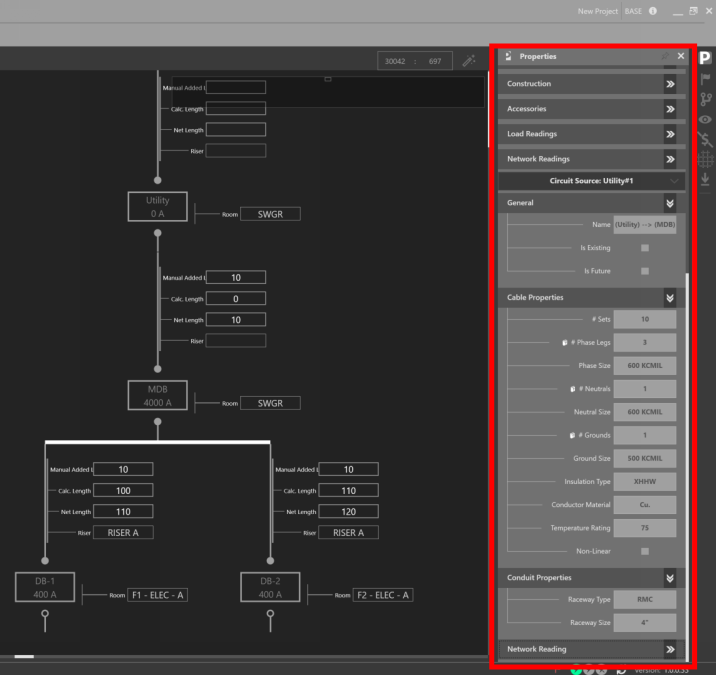Click the Utility Room field SWGR
Viewport: 716px width, 675px height.
270,214
